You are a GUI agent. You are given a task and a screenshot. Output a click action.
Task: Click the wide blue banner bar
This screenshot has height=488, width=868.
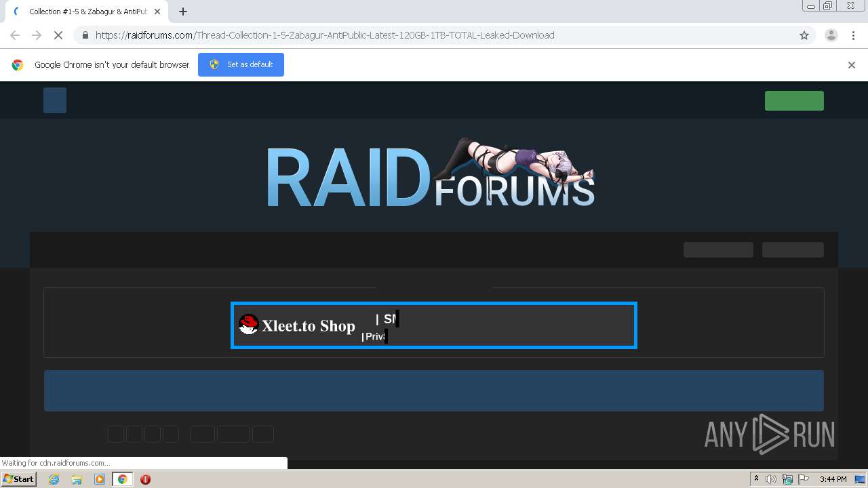point(434,390)
